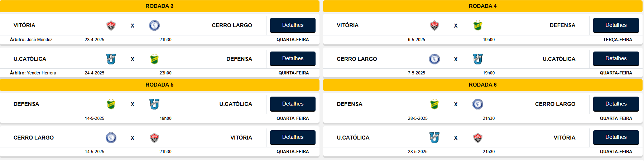Open Detalhes for Vitória x Defensa

(616, 25)
